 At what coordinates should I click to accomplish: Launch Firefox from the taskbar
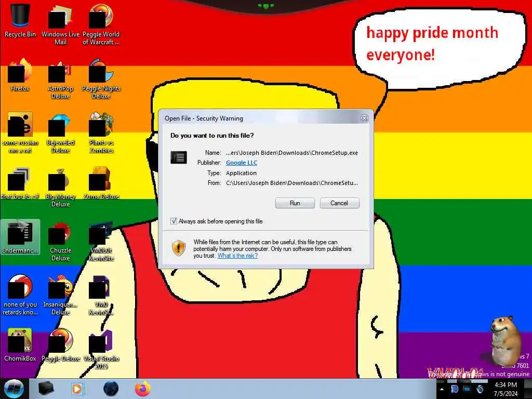pos(143,389)
